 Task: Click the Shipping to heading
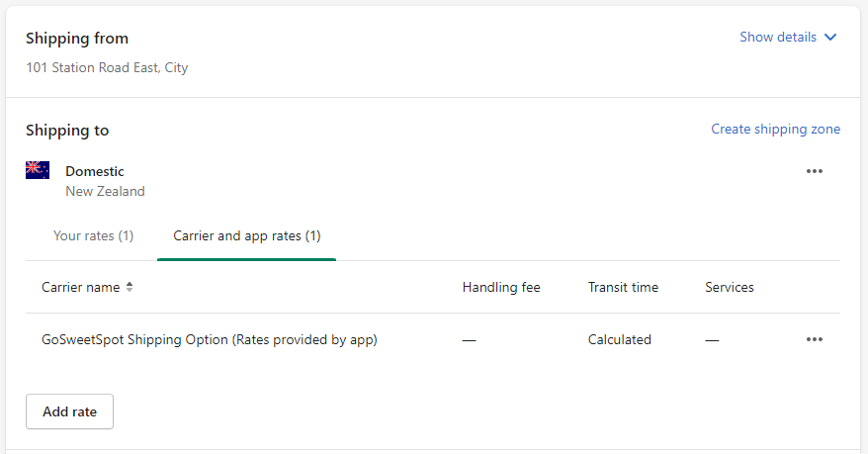coord(67,131)
